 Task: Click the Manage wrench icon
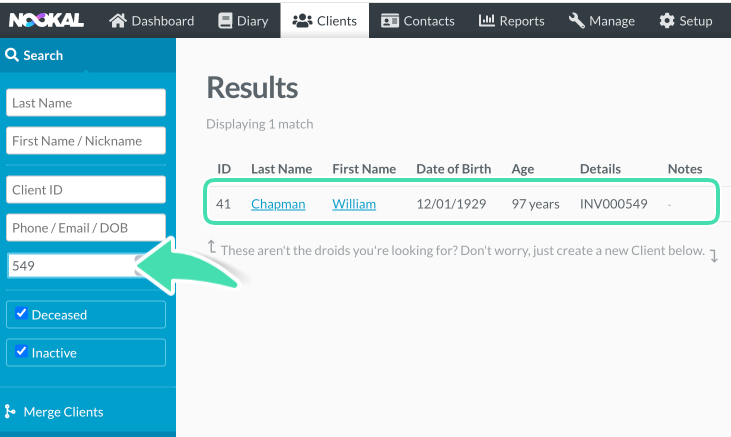577,21
